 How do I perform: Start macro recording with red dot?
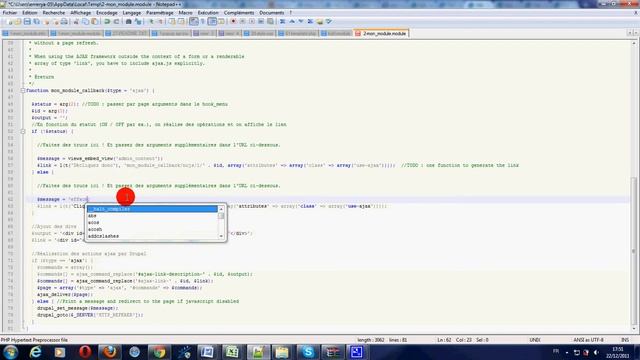click(x=233, y=21)
